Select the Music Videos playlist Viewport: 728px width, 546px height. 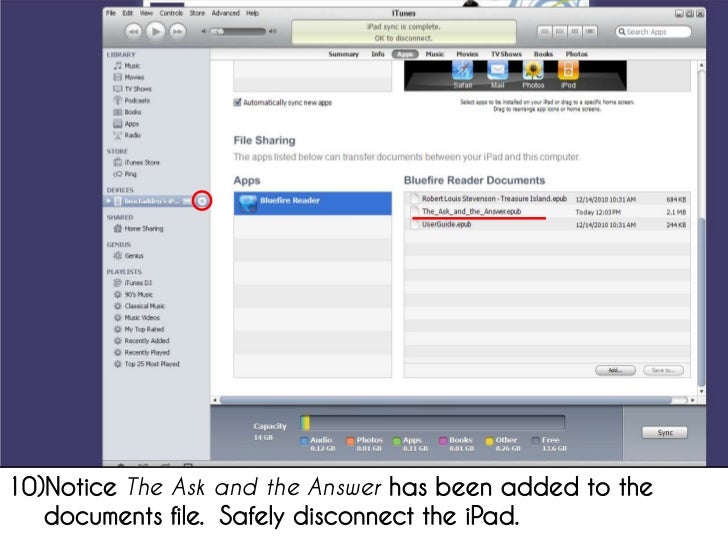coord(137,318)
